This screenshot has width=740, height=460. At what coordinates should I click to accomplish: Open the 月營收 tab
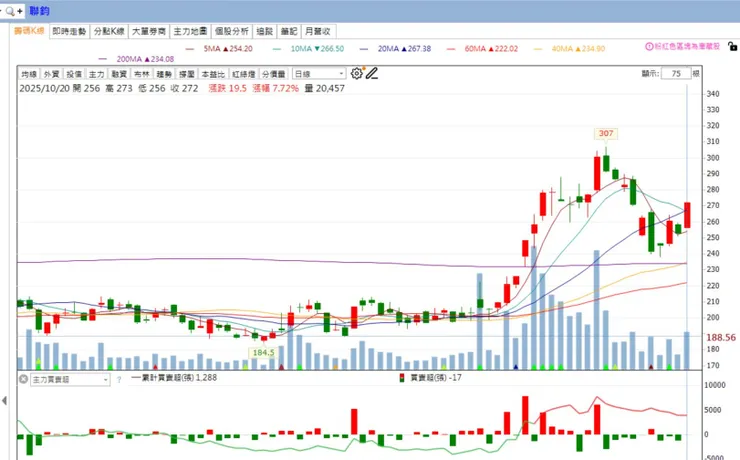[318, 31]
